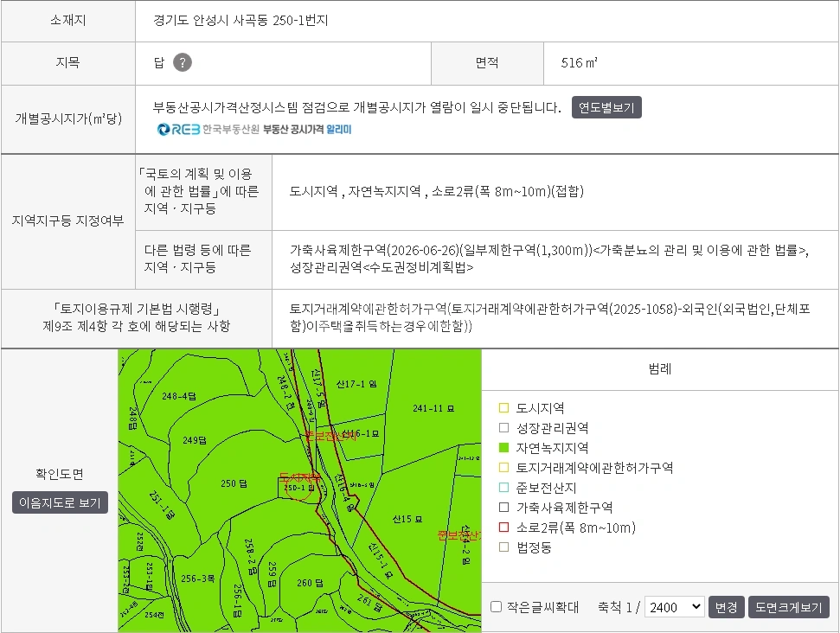840x633 pixels.
Task: Click the 성장관리권역<수도권정비계획법> text
Action: (382, 267)
